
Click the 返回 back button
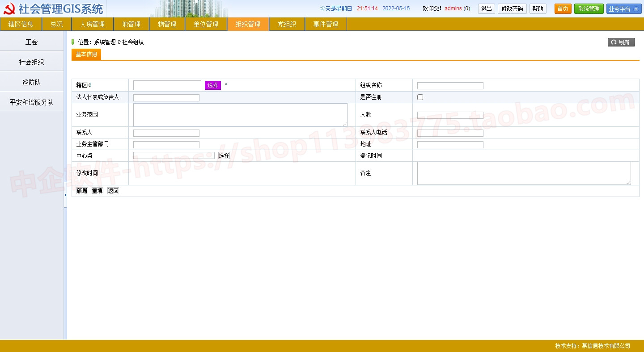tap(113, 191)
